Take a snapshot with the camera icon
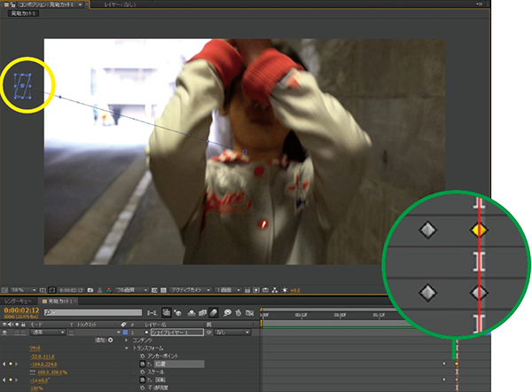This screenshot has width=532, height=392. 90,290
